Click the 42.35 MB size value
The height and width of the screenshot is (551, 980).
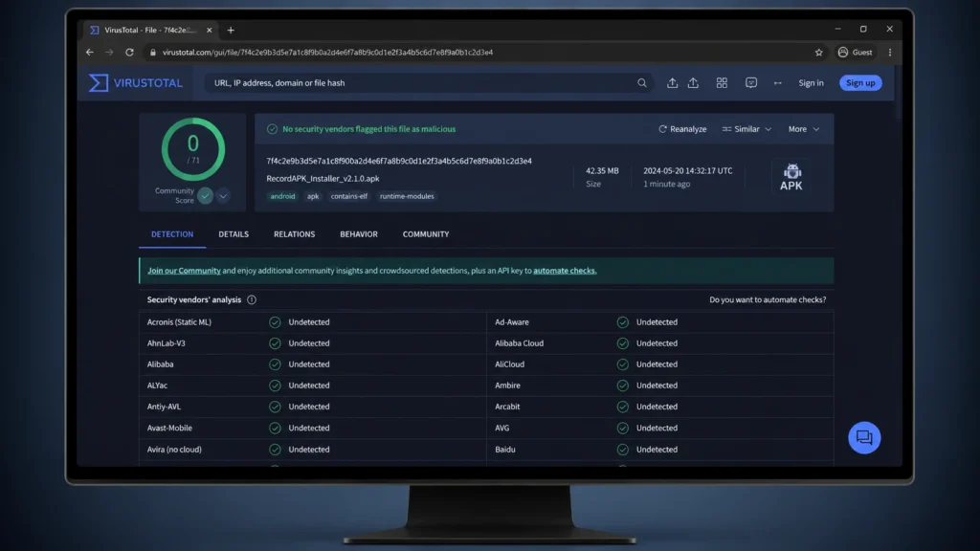tap(602, 170)
